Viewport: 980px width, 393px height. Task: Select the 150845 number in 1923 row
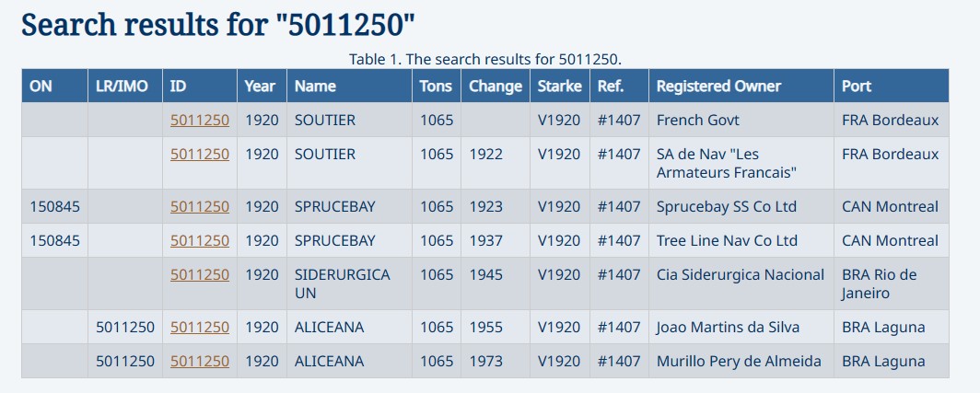[55, 206]
